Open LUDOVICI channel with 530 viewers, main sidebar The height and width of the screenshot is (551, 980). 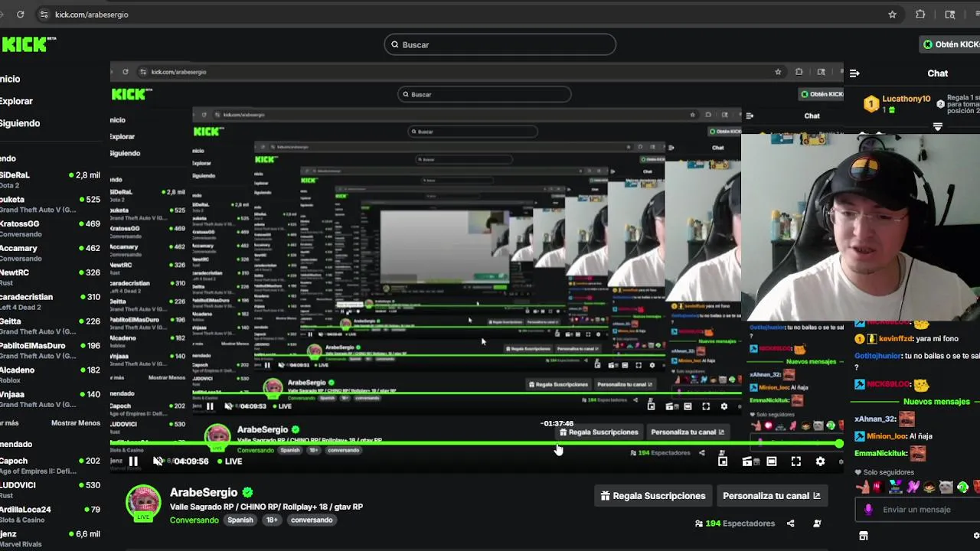point(51,490)
